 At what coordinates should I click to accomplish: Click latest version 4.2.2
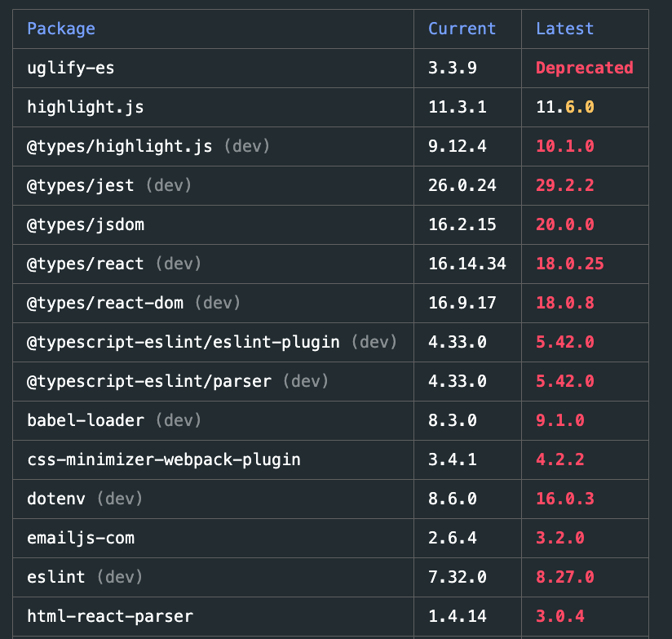560,459
